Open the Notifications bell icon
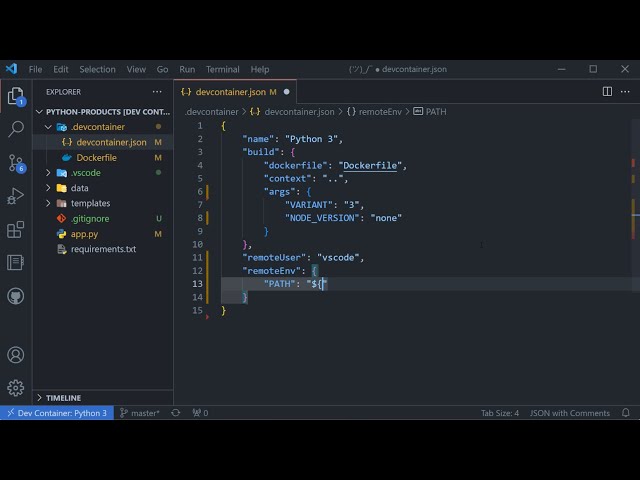Image resolution: width=640 pixels, height=480 pixels. (625, 413)
